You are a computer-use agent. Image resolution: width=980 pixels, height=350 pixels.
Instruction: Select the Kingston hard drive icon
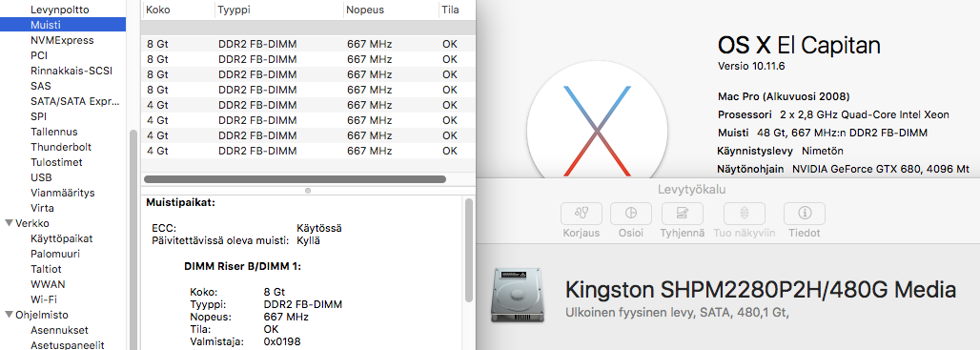(517, 296)
